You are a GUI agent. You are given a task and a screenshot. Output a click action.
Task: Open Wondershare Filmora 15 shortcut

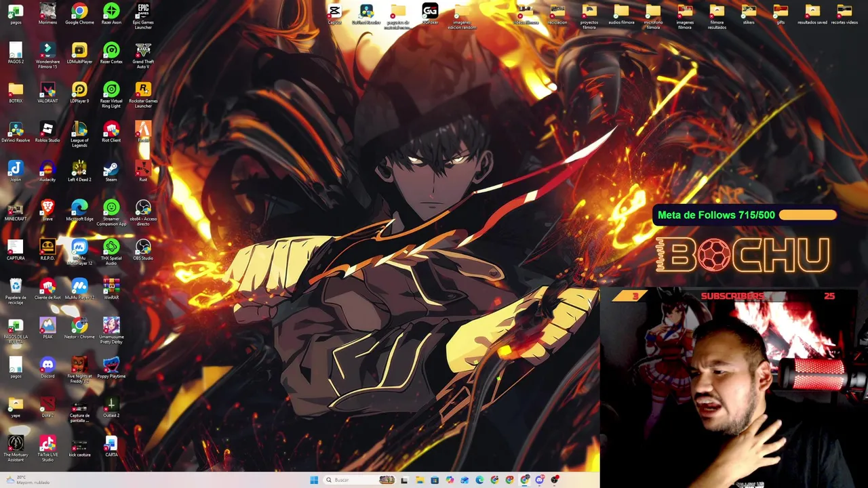47,56
